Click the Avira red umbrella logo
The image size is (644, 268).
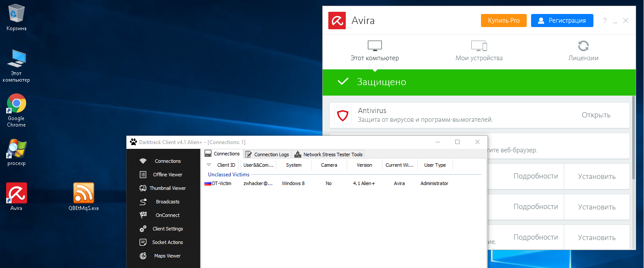pyautogui.click(x=337, y=21)
